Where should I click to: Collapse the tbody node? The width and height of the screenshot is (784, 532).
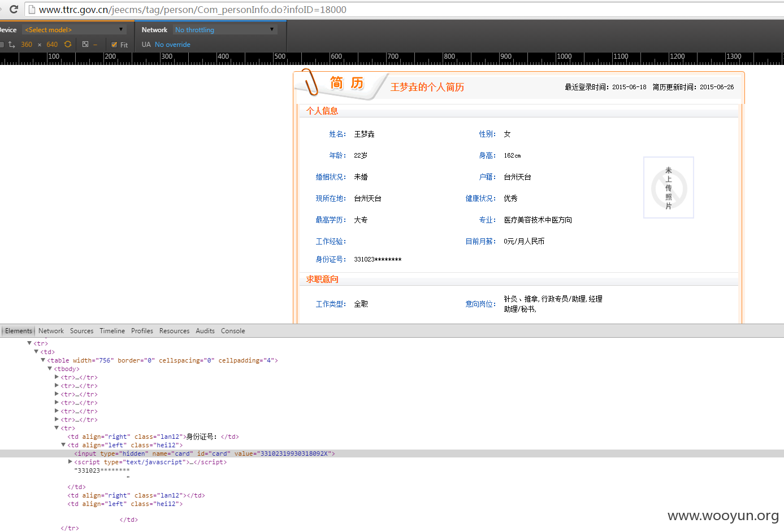point(50,369)
